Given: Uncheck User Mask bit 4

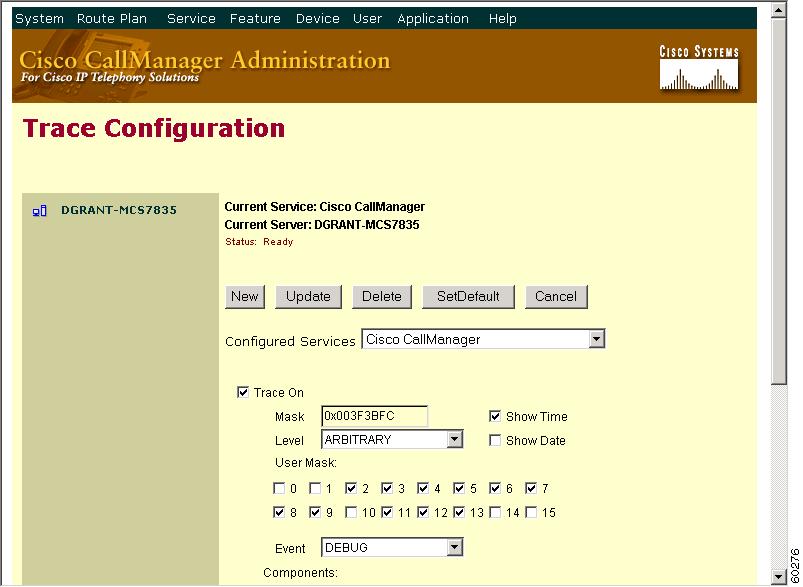Looking at the screenshot, I should [x=423, y=488].
